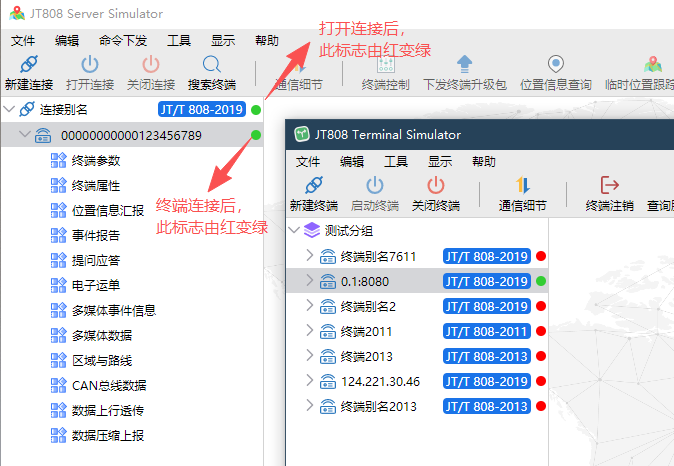
Task: Open 显示 menu in Terminal Simulator
Action: 440,161
